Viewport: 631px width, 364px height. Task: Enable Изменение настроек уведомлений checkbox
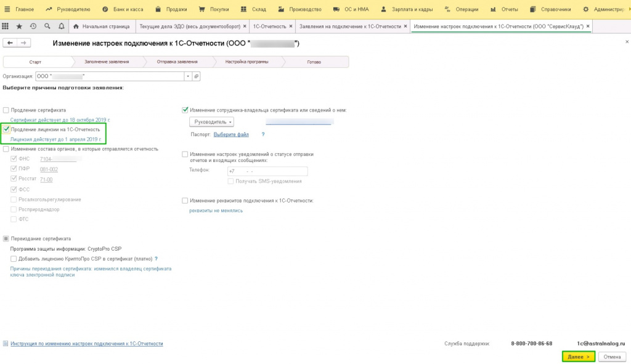pos(185,154)
